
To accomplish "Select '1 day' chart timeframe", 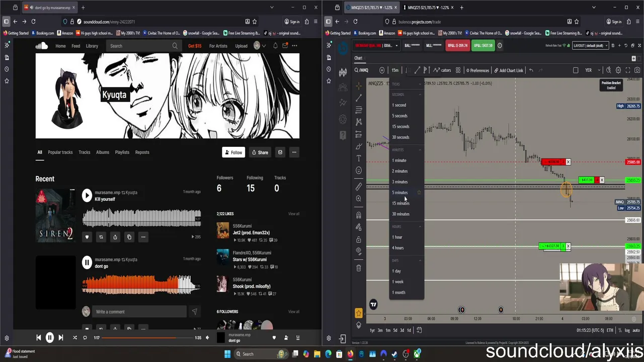I will coord(396,271).
